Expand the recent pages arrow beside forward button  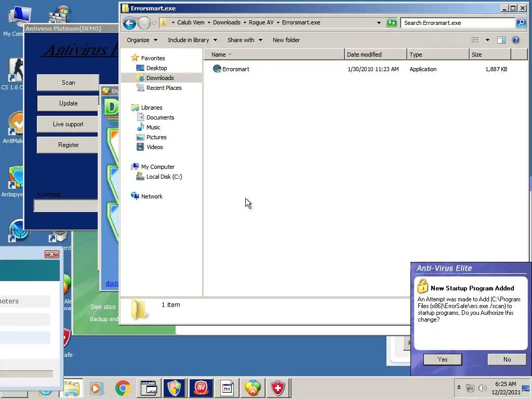(154, 23)
